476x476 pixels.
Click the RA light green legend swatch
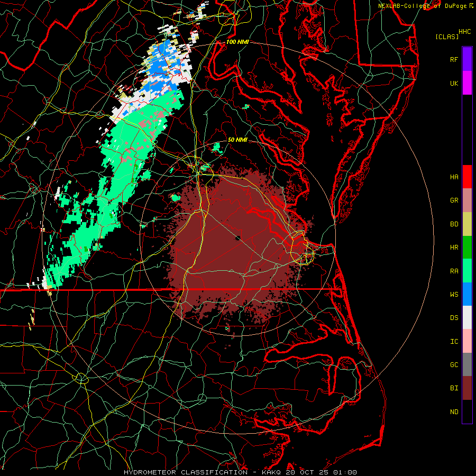point(467,271)
